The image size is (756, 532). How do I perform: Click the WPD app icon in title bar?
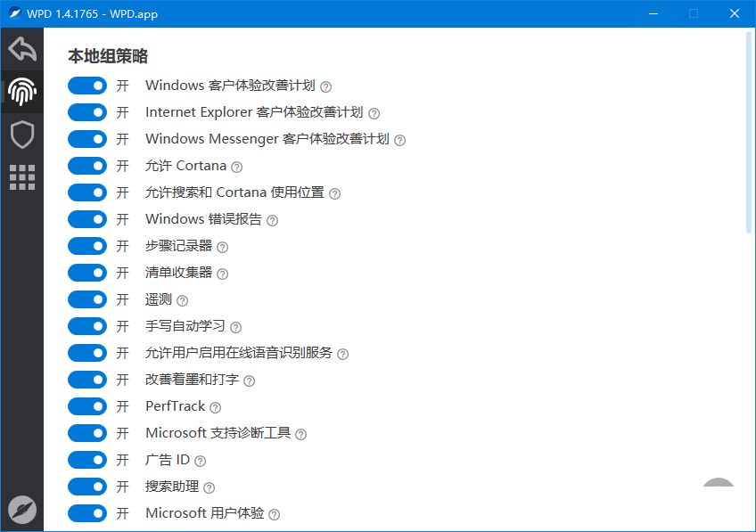click(15, 13)
